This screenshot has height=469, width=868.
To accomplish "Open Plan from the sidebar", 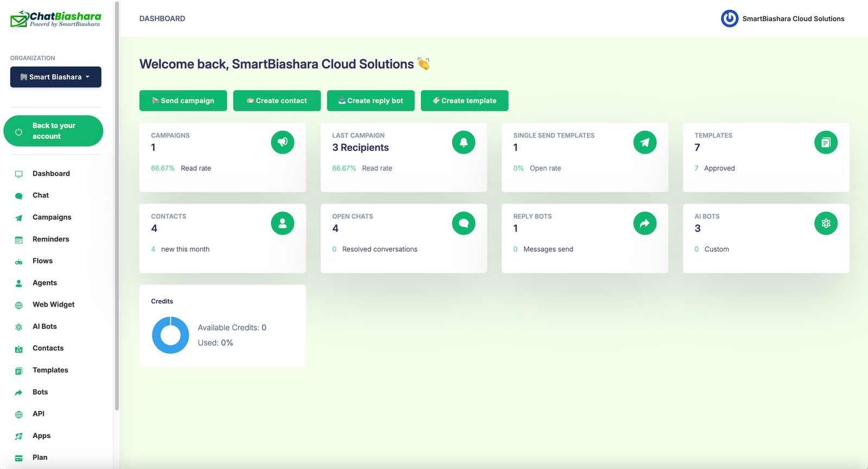I will coord(40,458).
